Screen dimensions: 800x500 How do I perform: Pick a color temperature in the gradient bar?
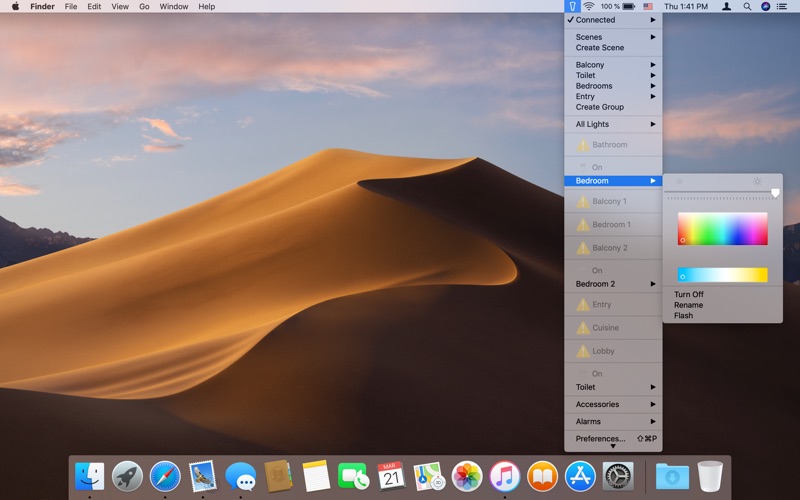click(722, 275)
